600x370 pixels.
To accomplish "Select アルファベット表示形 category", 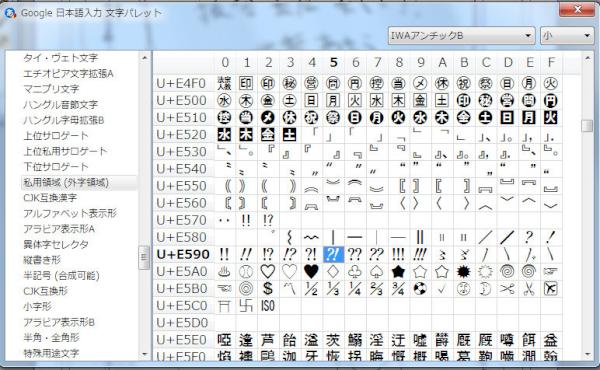I will pos(70,214).
